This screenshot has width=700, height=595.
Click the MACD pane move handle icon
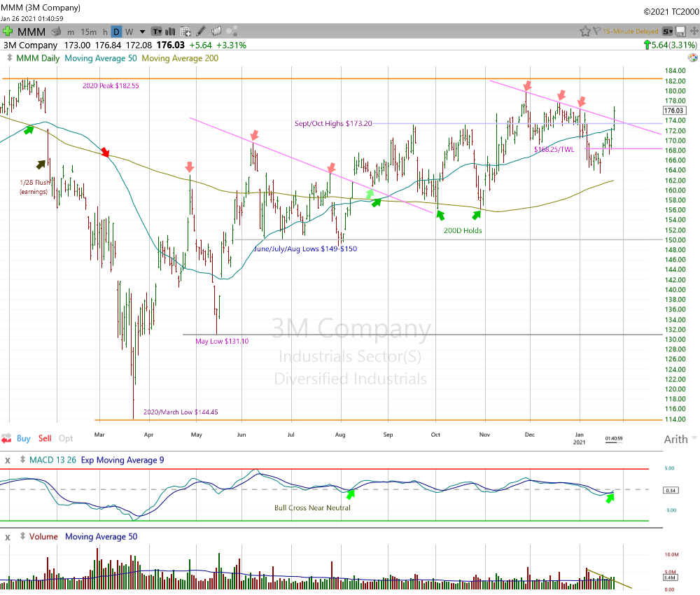click(22, 460)
